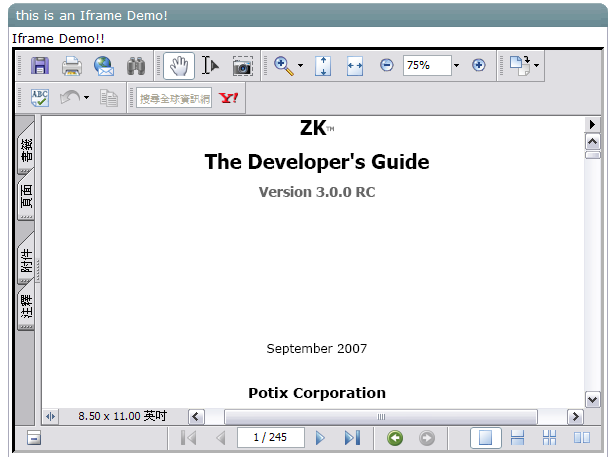Click the vertical scrollbar thumb
The width and height of the screenshot is (612, 457).
(592, 155)
